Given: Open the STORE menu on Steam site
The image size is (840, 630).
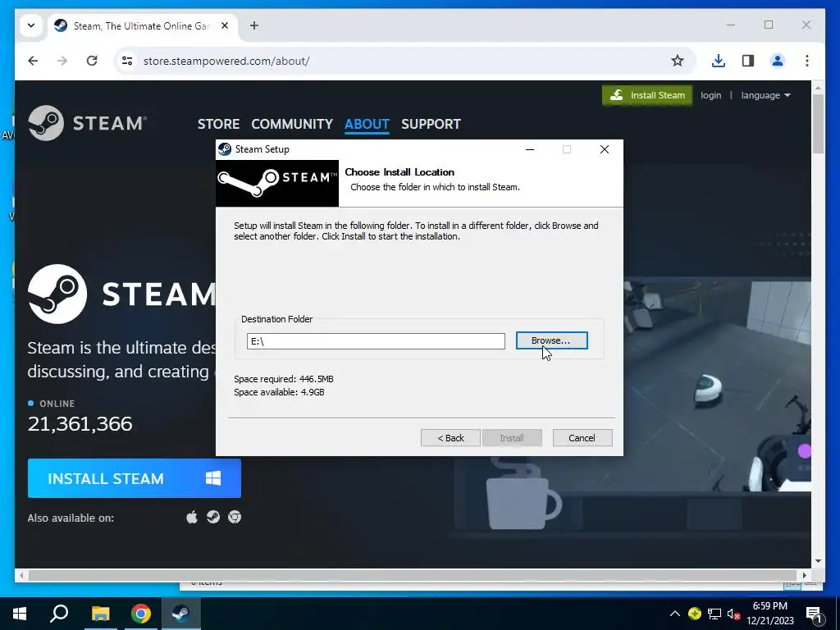Looking at the screenshot, I should pos(218,124).
